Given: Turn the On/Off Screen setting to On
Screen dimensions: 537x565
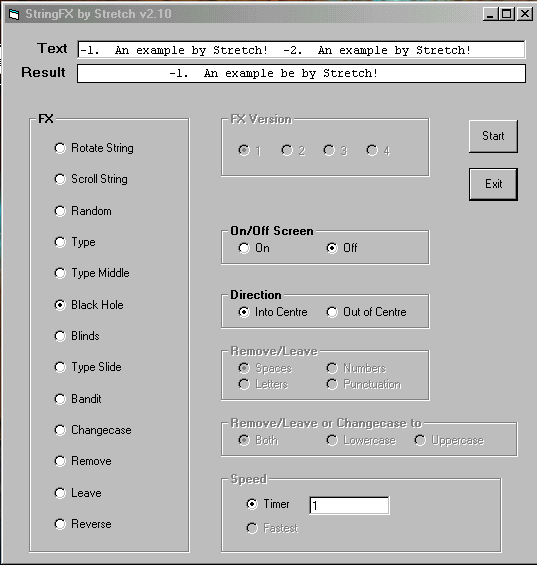Looking at the screenshot, I should click(x=254, y=248).
